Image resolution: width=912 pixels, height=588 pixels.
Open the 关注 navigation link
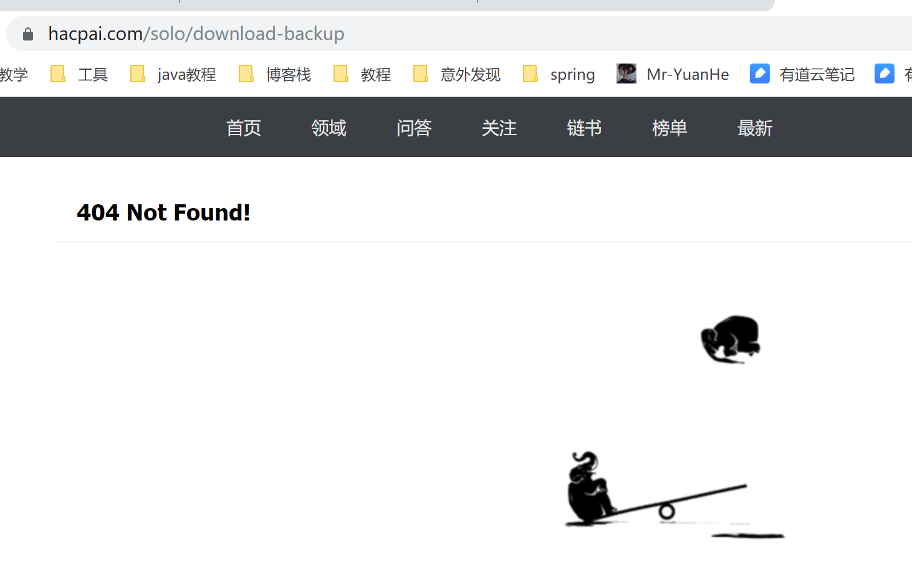(499, 128)
